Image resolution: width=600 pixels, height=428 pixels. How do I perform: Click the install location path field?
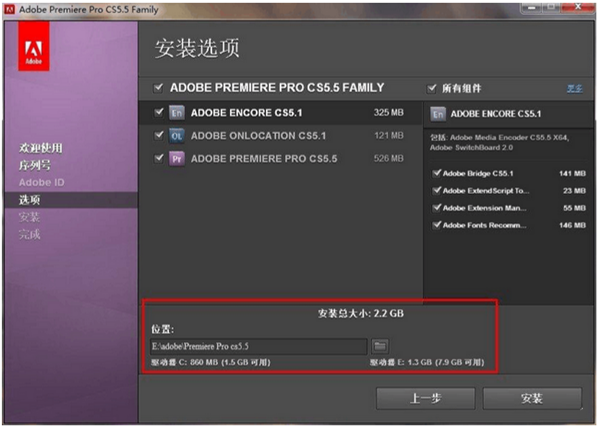259,347
